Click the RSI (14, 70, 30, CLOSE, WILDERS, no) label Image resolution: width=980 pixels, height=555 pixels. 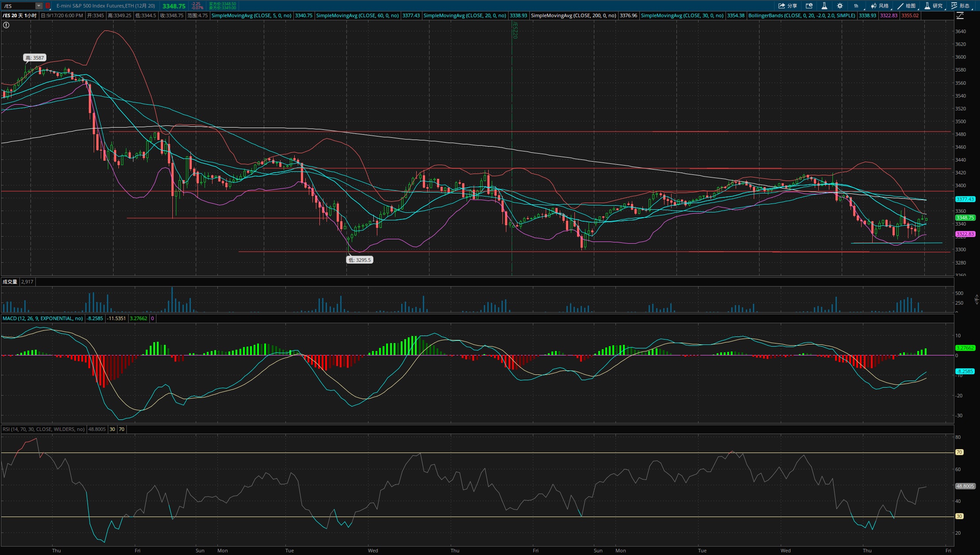(x=43, y=429)
